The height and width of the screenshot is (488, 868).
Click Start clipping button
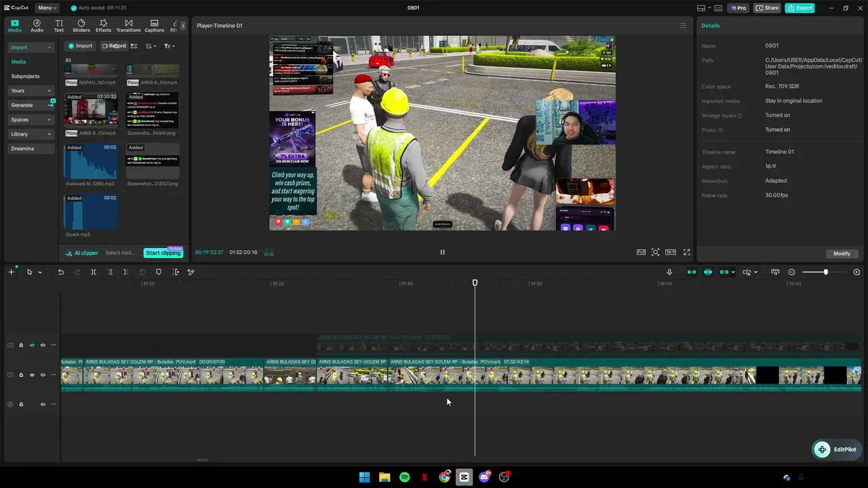coord(163,253)
